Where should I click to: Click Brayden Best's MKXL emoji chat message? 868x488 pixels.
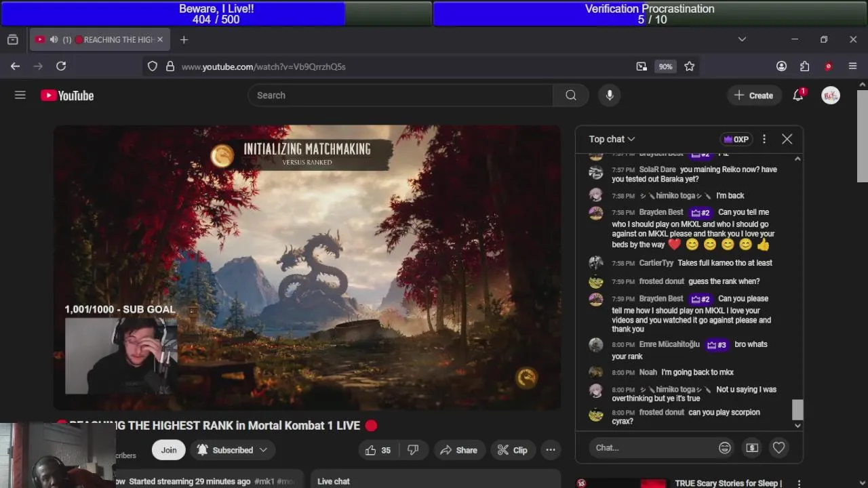coord(693,228)
